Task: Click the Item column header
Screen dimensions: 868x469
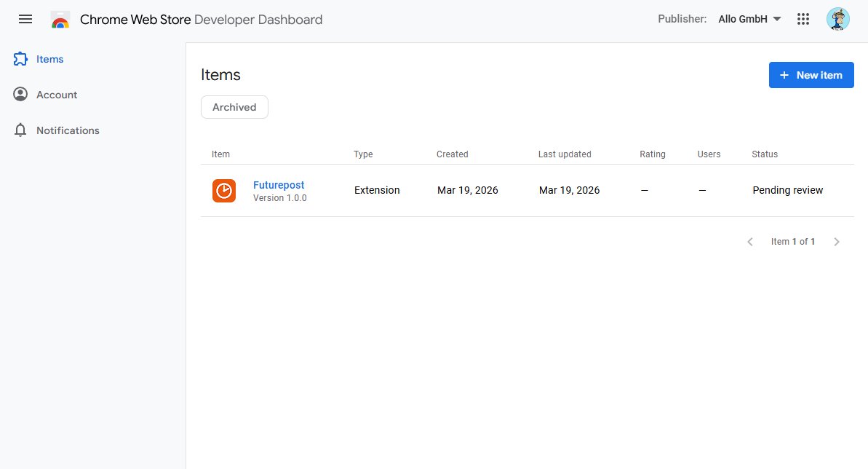Action: coord(221,154)
